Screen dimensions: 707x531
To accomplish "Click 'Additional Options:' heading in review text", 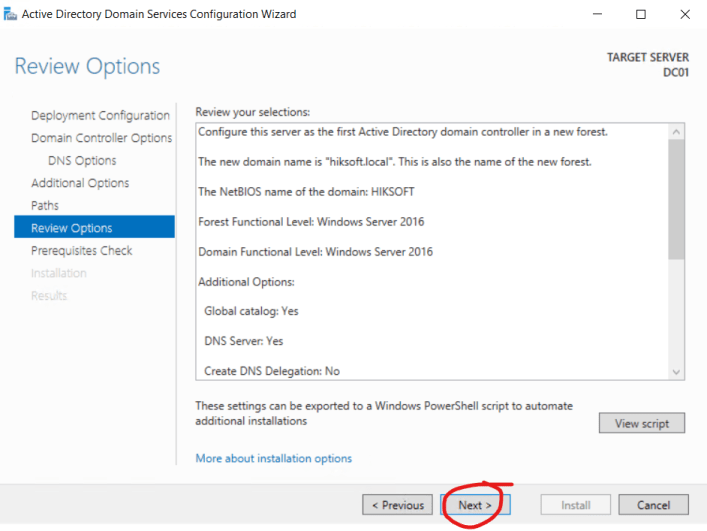I will coord(246,282).
